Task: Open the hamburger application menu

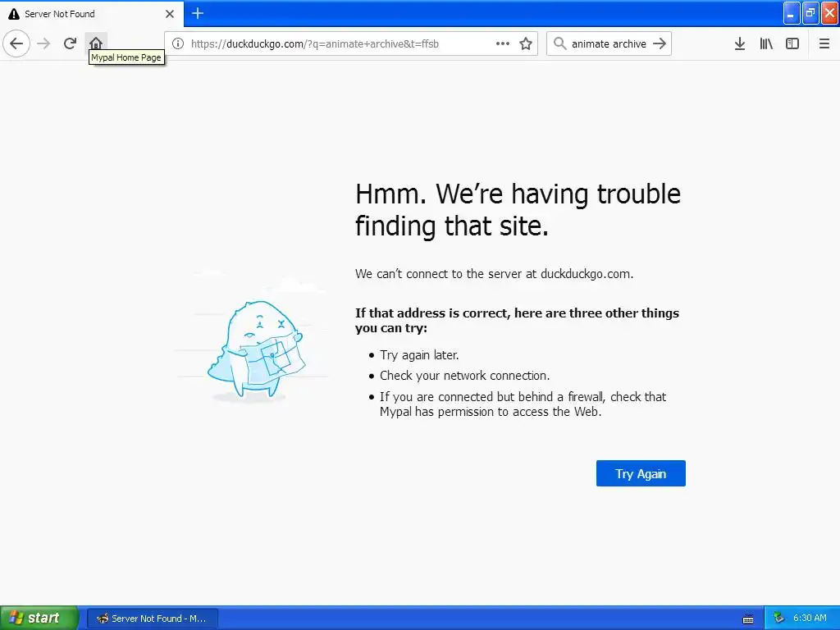Action: point(824,44)
